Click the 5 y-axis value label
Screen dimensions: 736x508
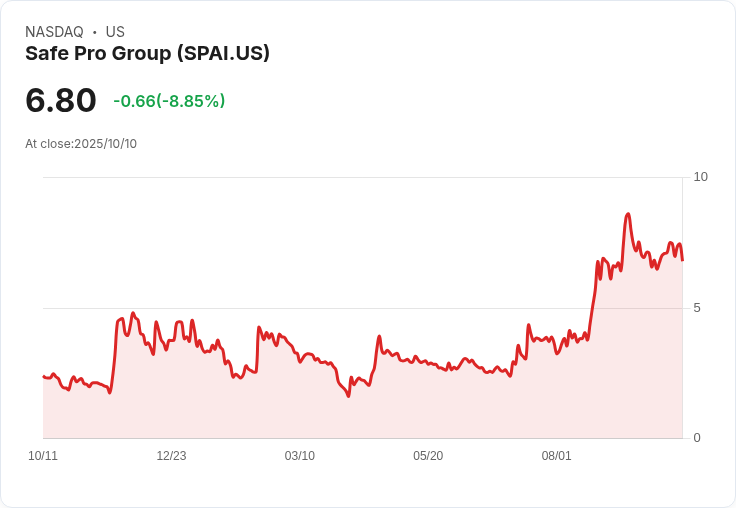pyautogui.click(x=697, y=308)
